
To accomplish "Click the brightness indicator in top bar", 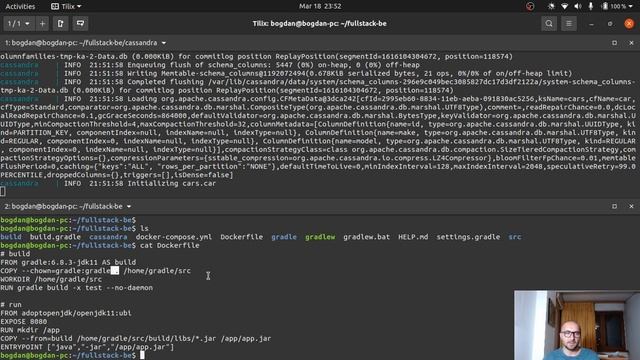I will click(551, 6).
